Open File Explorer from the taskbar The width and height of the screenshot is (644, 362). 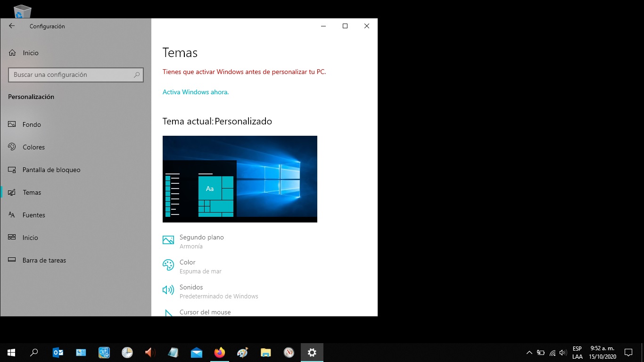point(266,353)
